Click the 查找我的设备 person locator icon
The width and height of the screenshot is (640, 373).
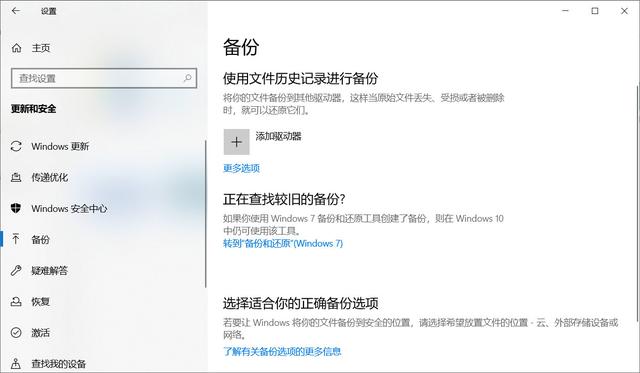[x=16, y=363]
